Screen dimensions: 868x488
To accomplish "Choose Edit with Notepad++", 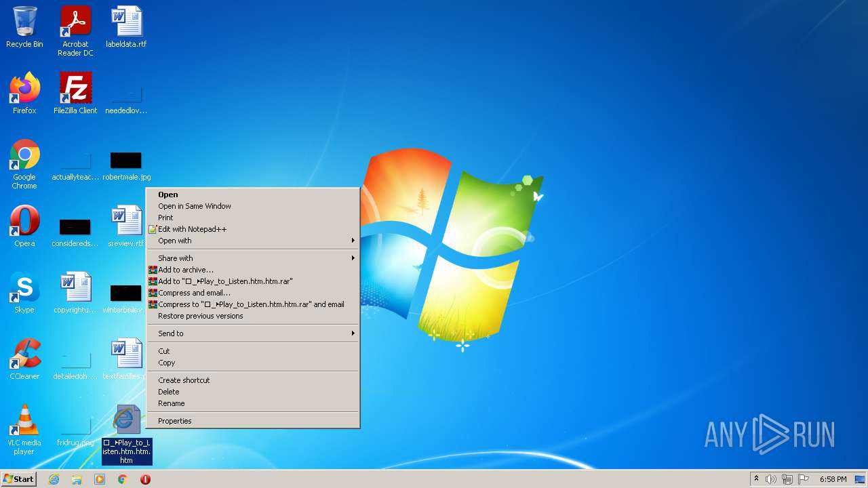I will pos(253,229).
